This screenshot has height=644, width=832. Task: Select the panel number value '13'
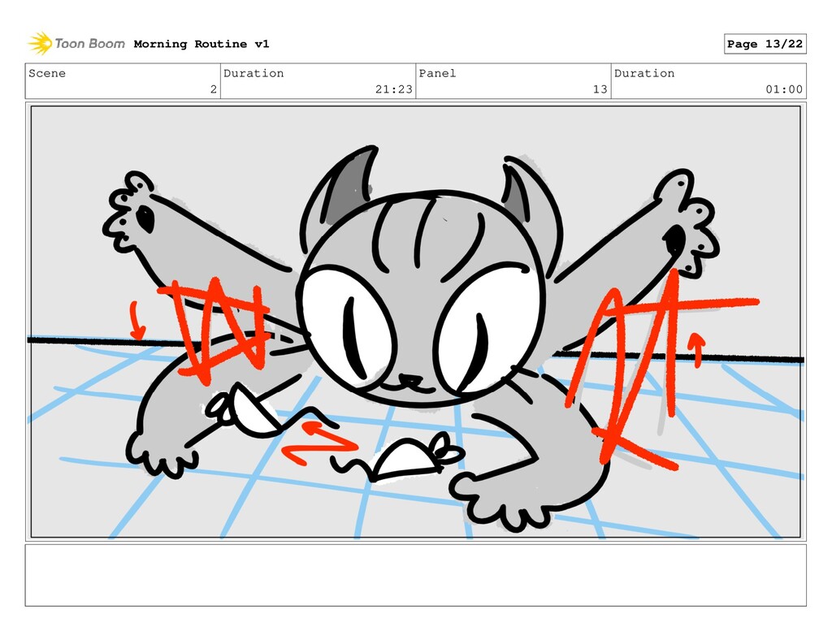[x=600, y=89]
